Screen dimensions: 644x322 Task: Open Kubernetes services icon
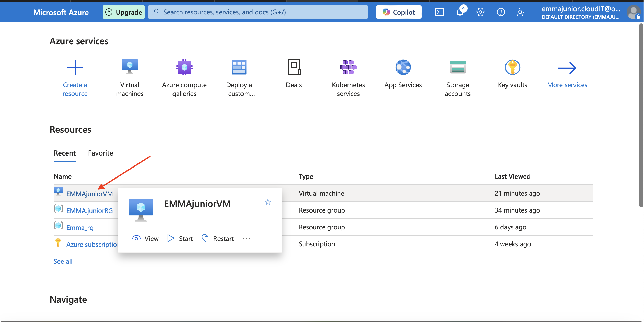(x=348, y=67)
